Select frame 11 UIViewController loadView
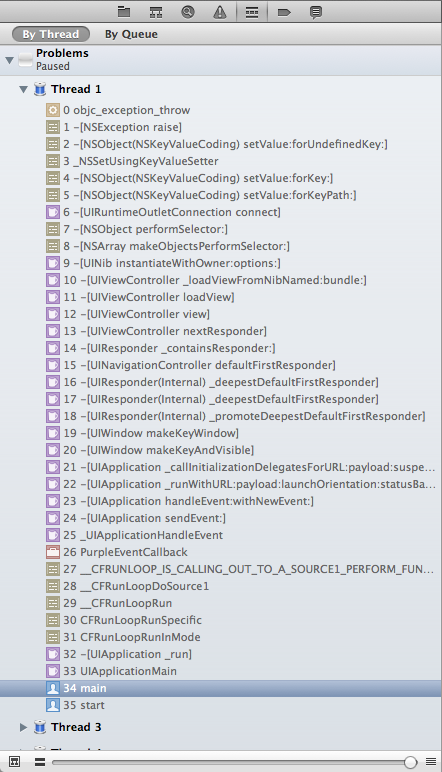The width and height of the screenshot is (442, 772). (221, 297)
